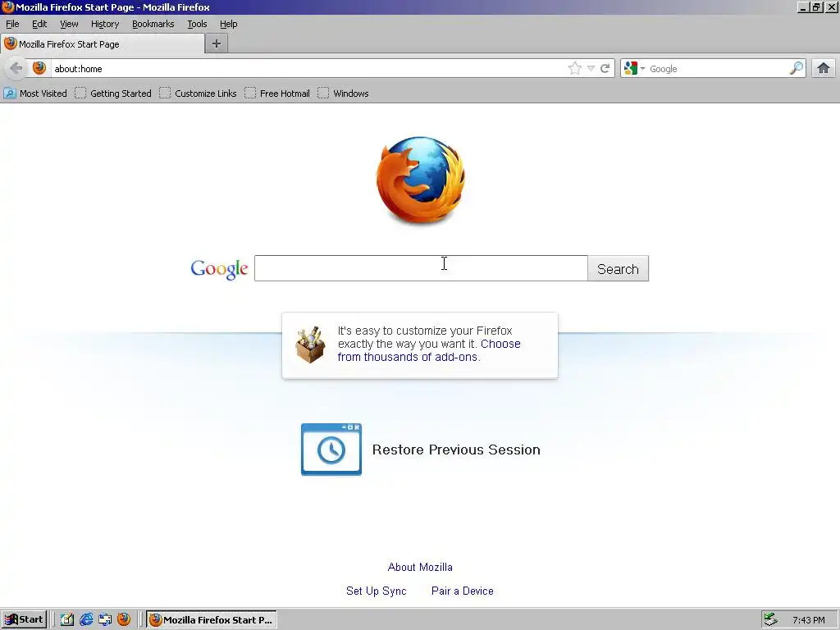Open the View menu
The height and width of the screenshot is (630, 840).
pyautogui.click(x=69, y=24)
